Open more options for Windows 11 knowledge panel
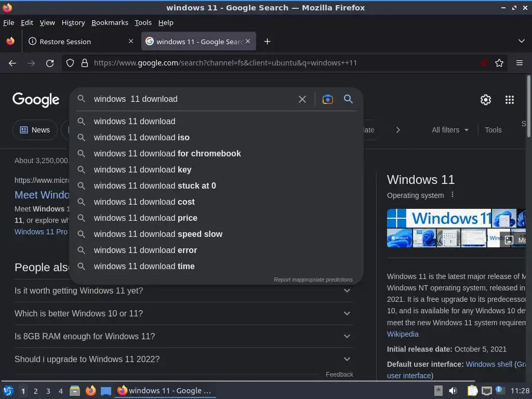532x399 pixels. tap(453, 195)
